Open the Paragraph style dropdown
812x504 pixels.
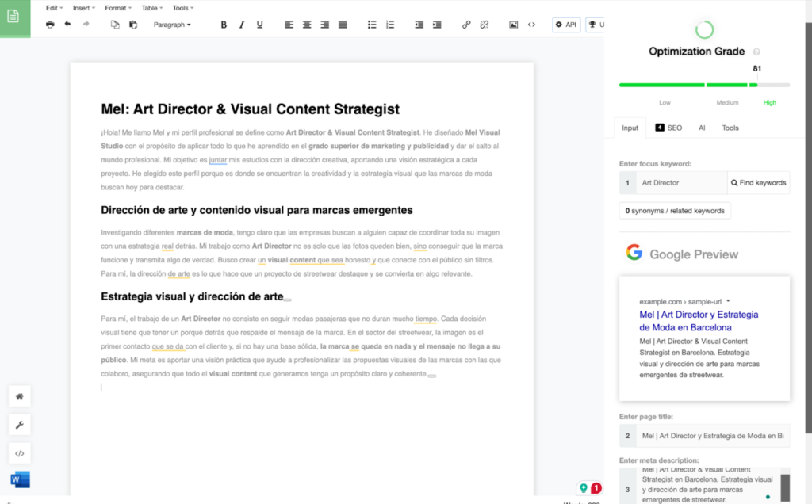(x=172, y=25)
